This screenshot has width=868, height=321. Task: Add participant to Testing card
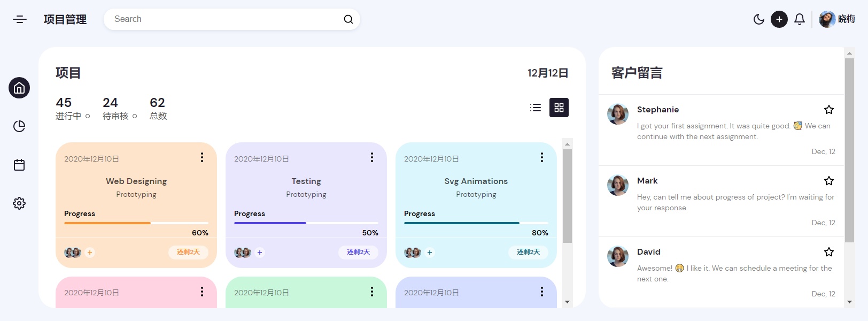click(x=260, y=253)
